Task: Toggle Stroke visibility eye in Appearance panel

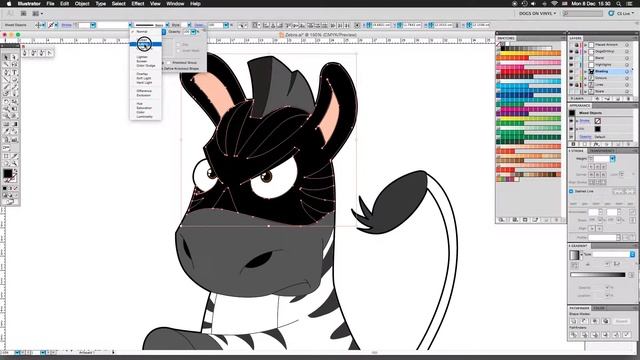Action: click(571, 121)
